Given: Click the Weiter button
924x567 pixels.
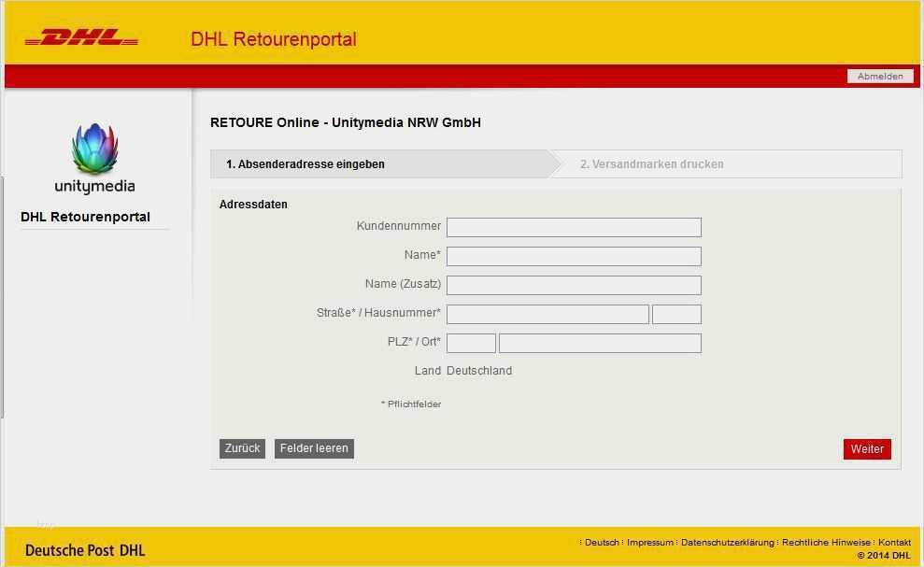Looking at the screenshot, I should (x=866, y=449).
